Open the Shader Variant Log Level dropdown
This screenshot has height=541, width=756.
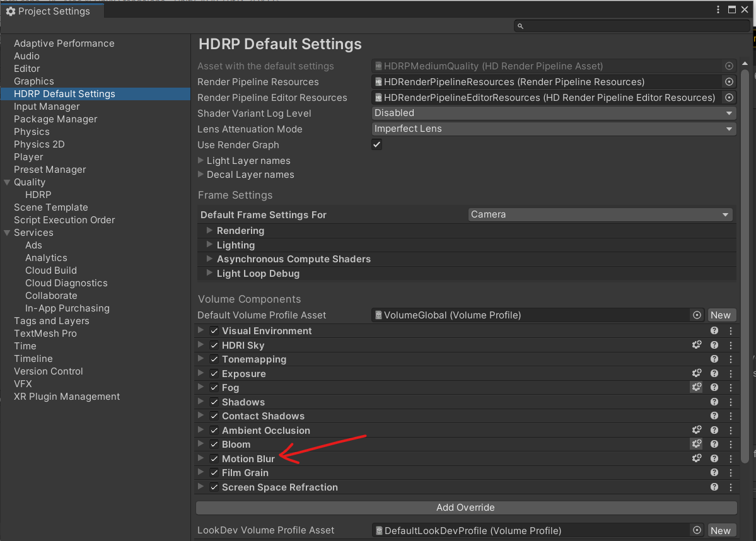[554, 113]
